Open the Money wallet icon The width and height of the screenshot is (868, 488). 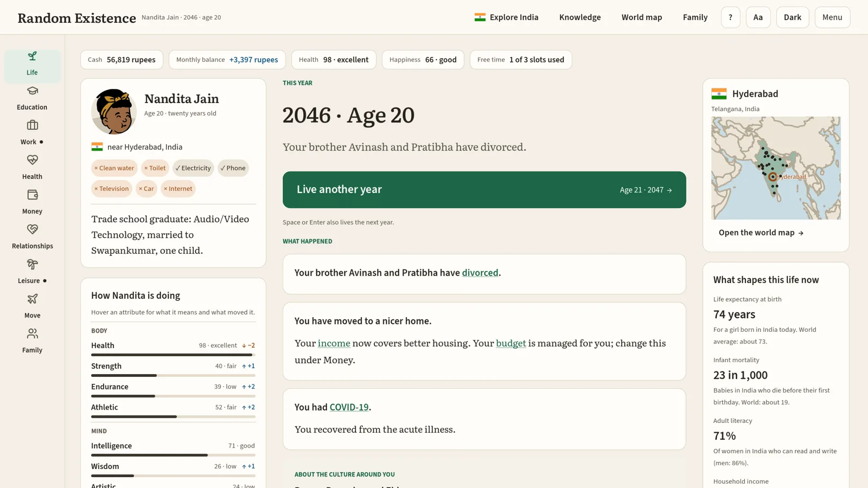click(x=33, y=195)
